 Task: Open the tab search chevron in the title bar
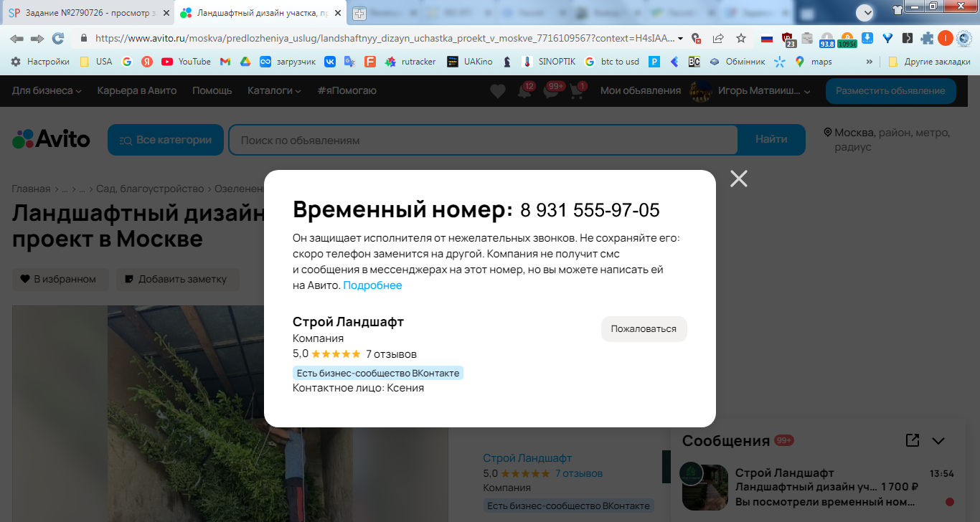[866, 12]
